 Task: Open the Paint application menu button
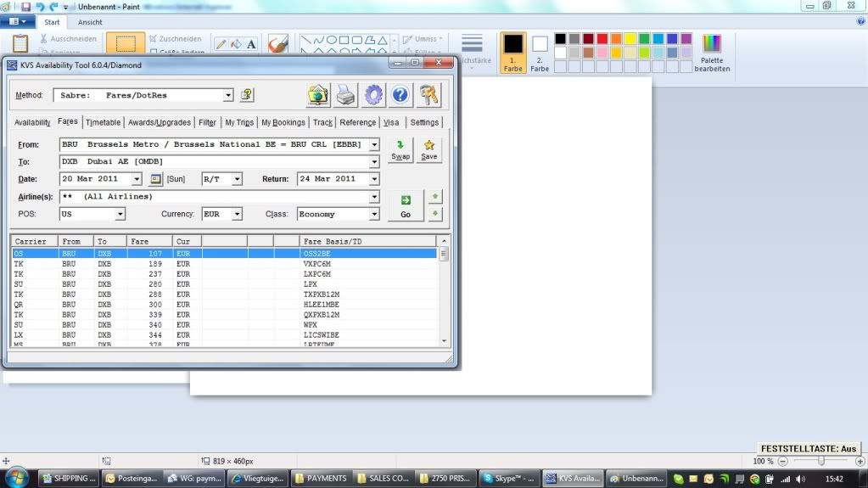[18, 21]
